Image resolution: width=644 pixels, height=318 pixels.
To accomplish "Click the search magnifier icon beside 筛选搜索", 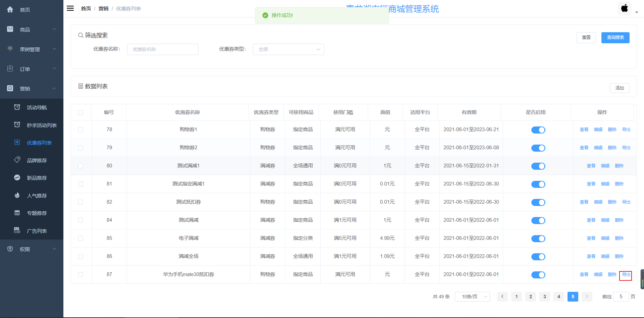I will pos(80,35).
